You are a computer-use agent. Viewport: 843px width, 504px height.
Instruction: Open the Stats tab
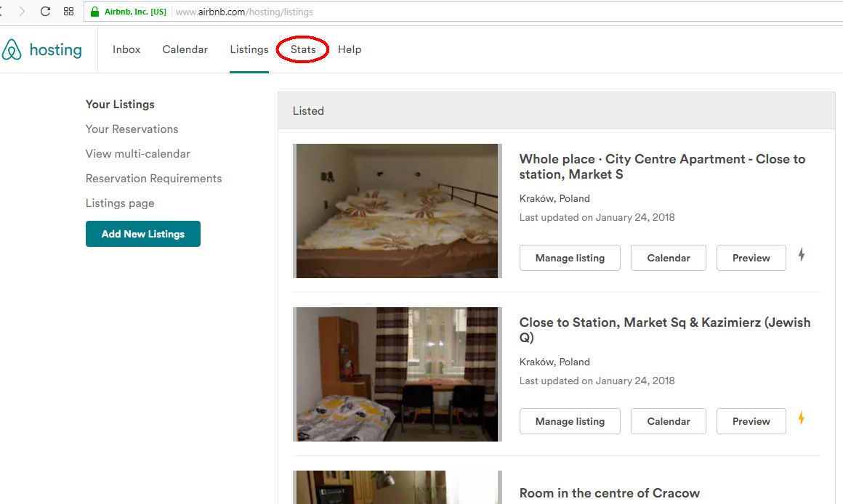tap(302, 49)
